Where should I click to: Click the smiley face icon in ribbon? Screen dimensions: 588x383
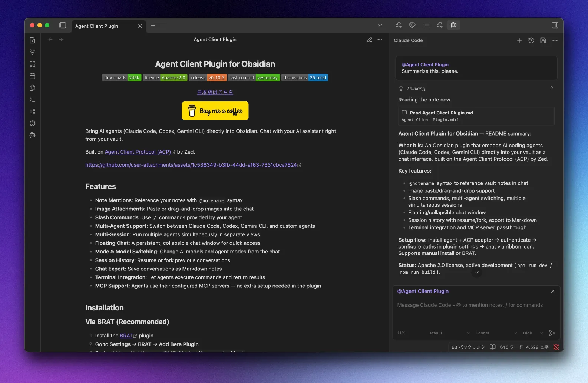(x=33, y=123)
